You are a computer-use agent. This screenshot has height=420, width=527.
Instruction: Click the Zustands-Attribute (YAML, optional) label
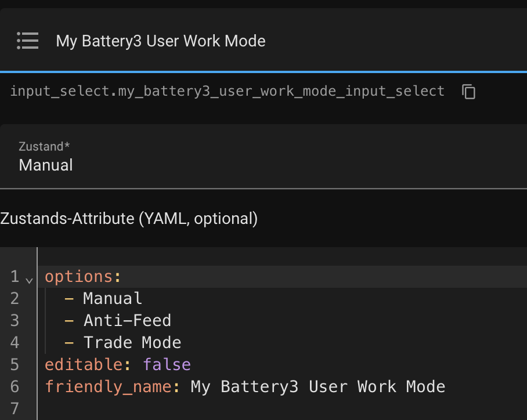(129, 218)
